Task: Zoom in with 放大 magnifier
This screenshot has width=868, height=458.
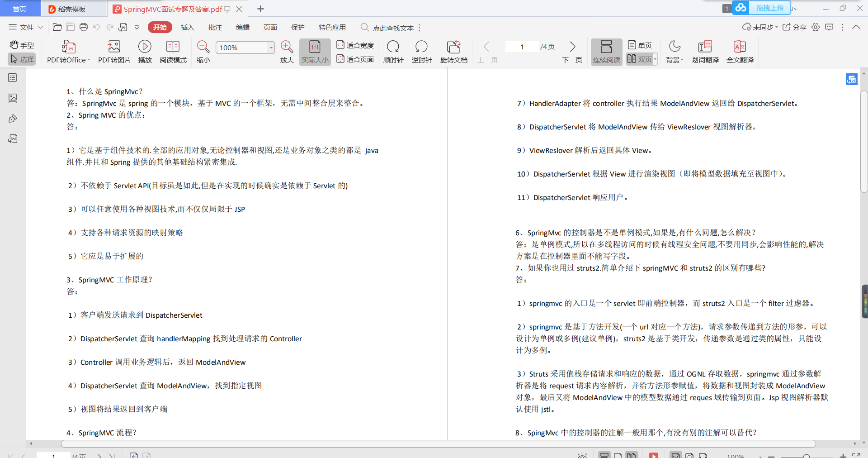Action: [287, 52]
